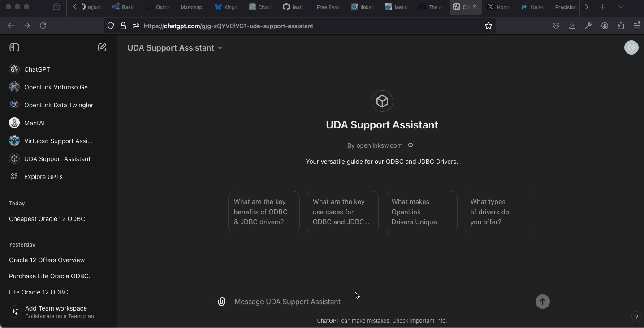The width and height of the screenshot is (644, 328).
Task: Open the browser extensions puzzle icon
Action: [x=621, y=26]
